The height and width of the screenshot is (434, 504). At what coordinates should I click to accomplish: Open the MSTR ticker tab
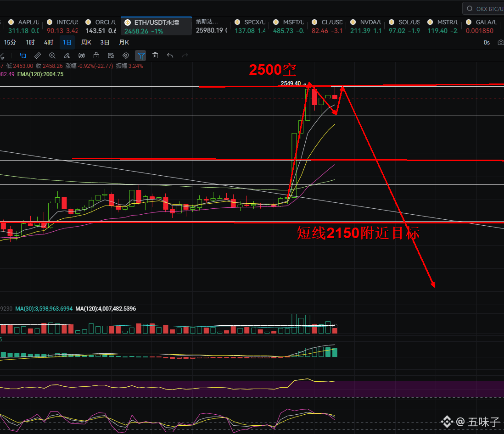442,26
